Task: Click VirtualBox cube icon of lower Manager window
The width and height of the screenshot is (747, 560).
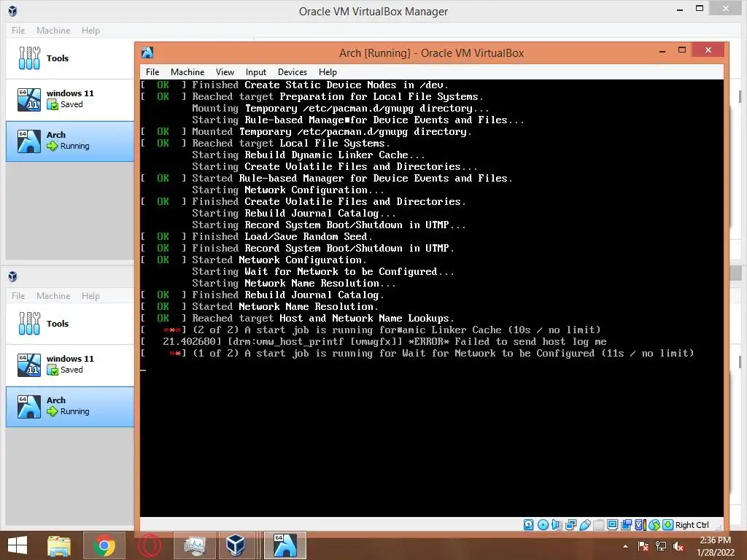Action: click(12, 276)
